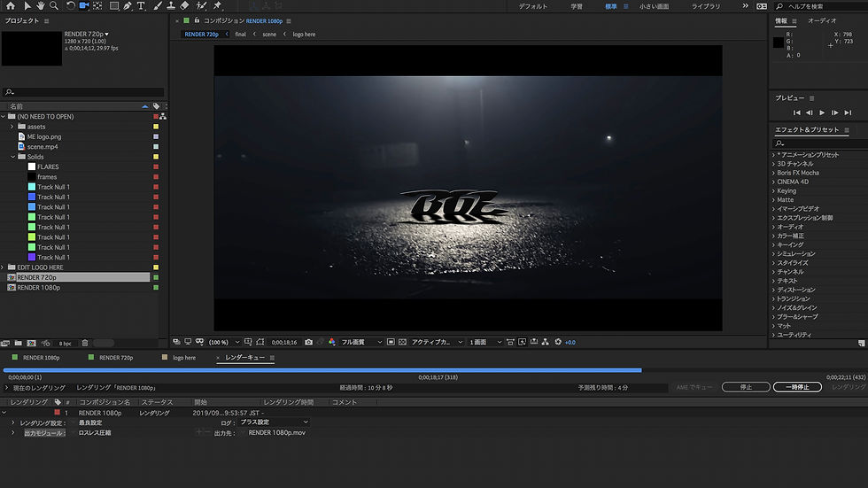Select the デフォルト workspace
The height and width of the screenshot is (488, 868).
coord(533,6)
